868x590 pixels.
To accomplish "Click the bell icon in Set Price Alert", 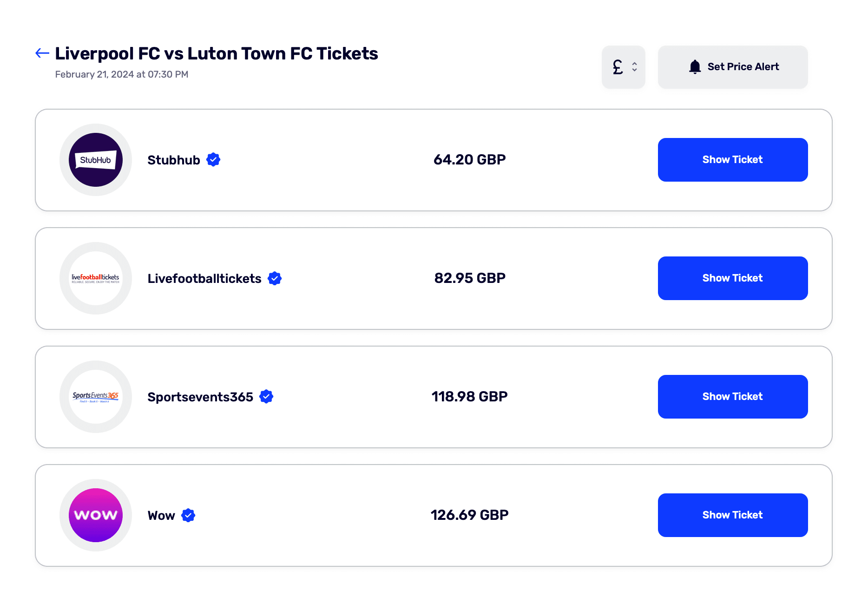I will click(x=695, y=67).
